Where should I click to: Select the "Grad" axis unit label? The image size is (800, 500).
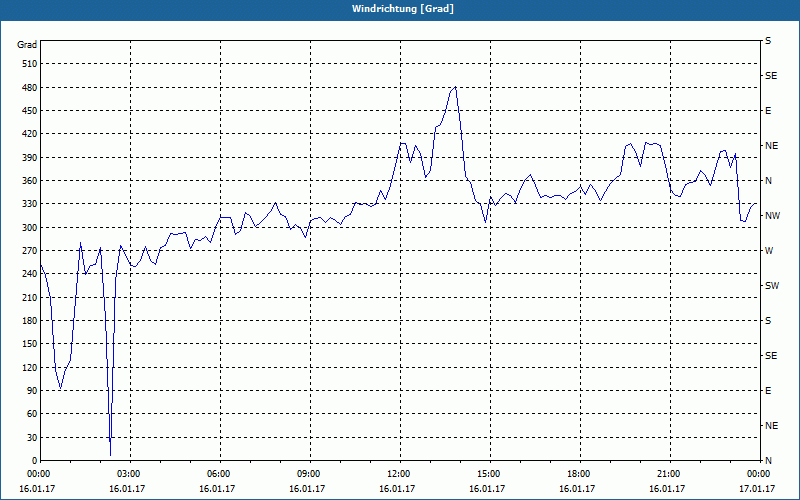pos(27,45)
